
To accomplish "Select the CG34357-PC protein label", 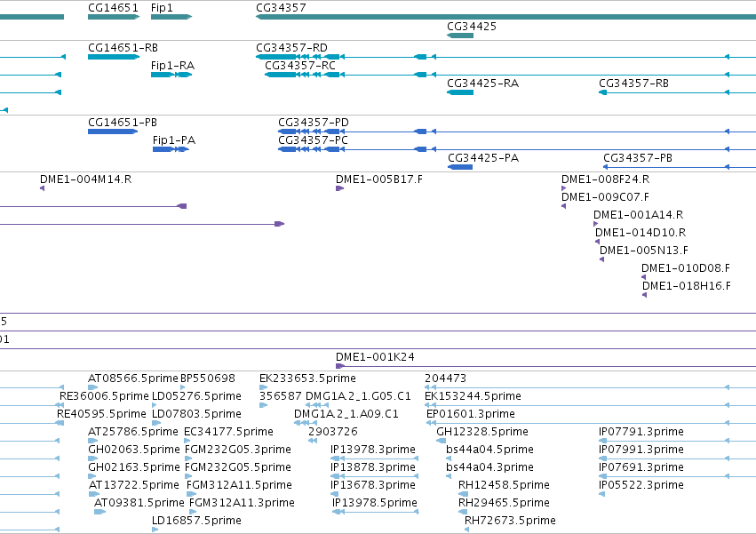I will coord(313,140).
